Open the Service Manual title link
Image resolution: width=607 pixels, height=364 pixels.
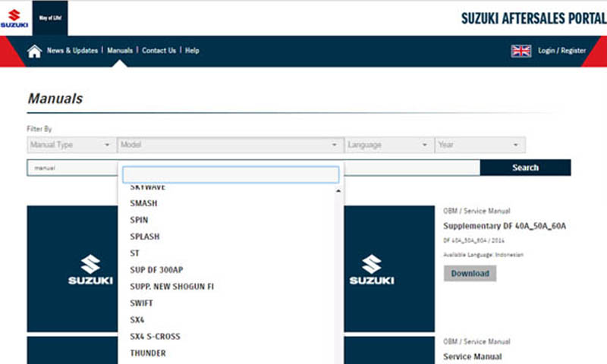[472, 356]
